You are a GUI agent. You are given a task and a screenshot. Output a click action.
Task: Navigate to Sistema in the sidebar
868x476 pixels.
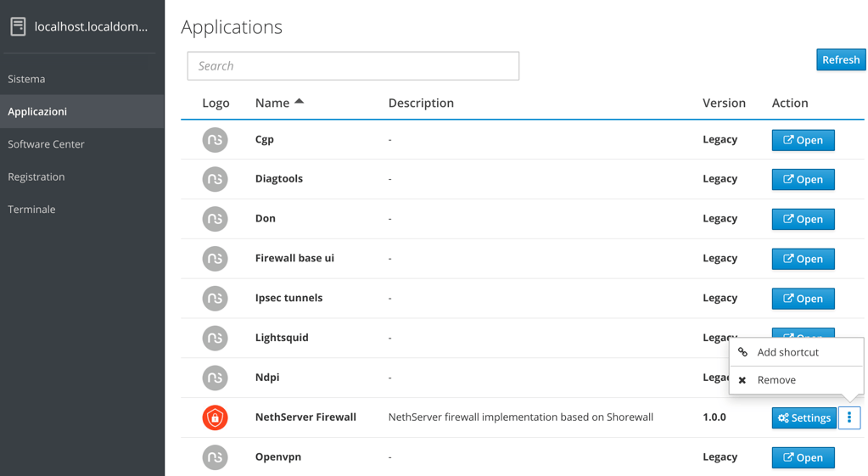tap(26, 79)
